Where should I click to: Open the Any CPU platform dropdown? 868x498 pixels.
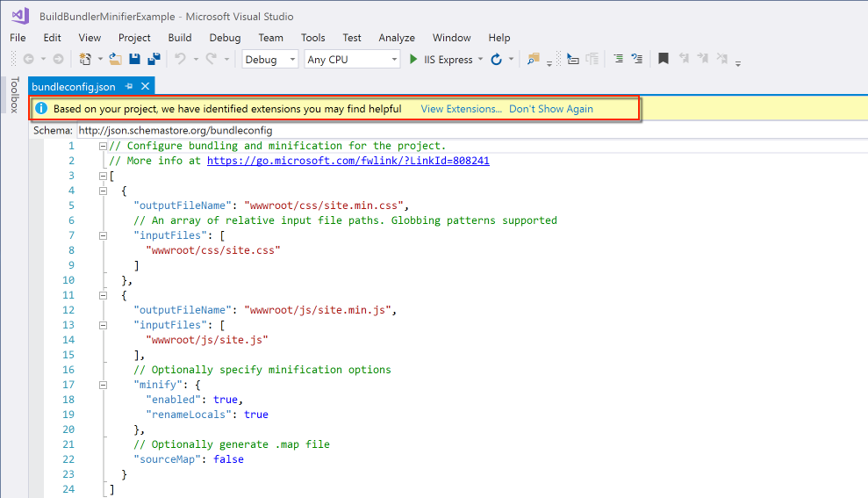tap(352, 59)
